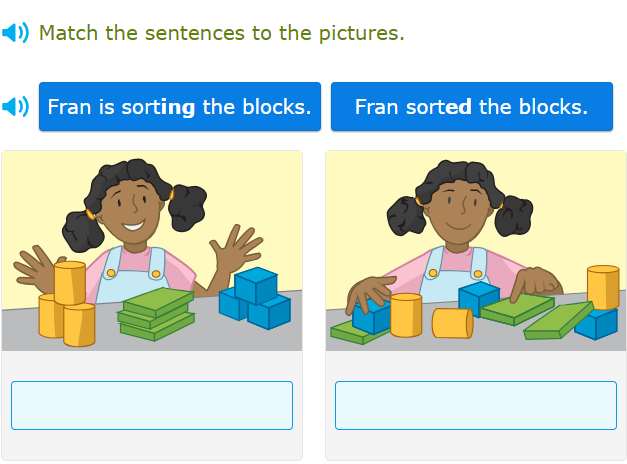Viewport: 627px width, 464px height.
Task: Click the long green block in right picture's foreground
Action: coord(560,321)
